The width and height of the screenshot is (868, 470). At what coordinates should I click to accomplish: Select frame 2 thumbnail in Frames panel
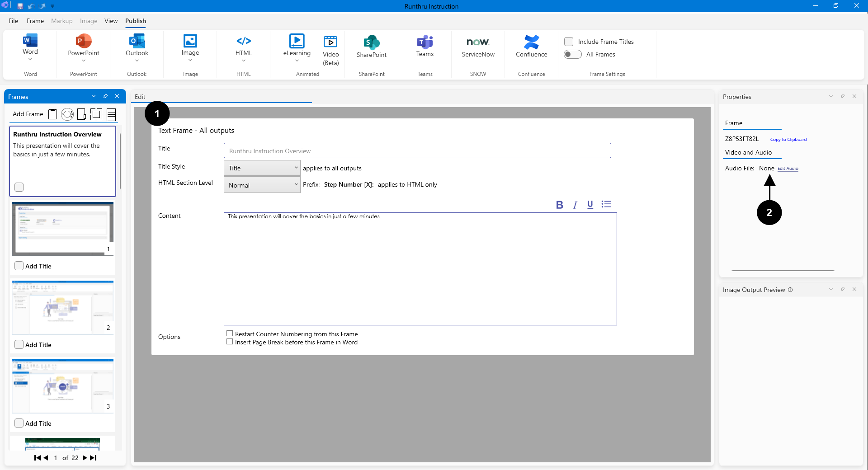pyautogui.click(x=62, y=307)
